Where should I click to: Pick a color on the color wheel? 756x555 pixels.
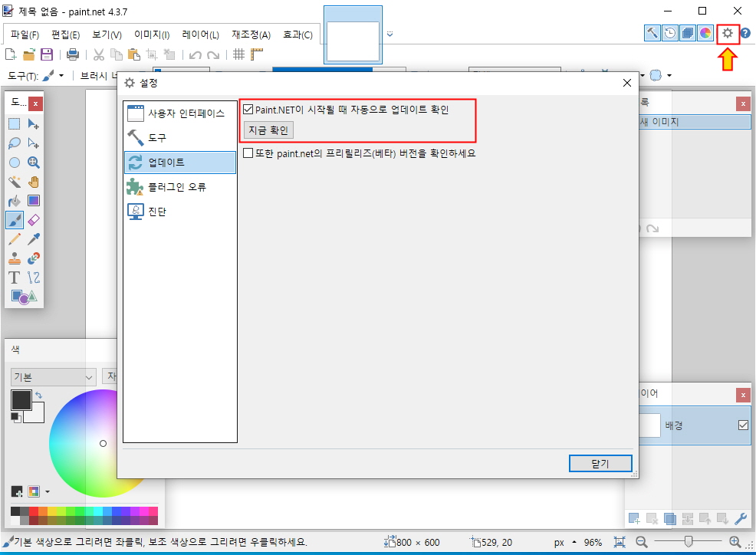104,443
